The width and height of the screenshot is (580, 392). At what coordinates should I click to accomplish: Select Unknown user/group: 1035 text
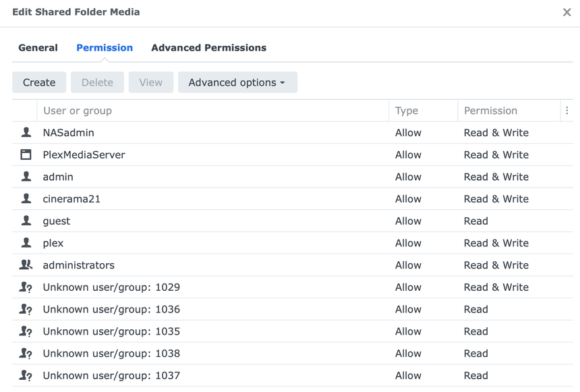pyautogui.click(x=111, y=331)
